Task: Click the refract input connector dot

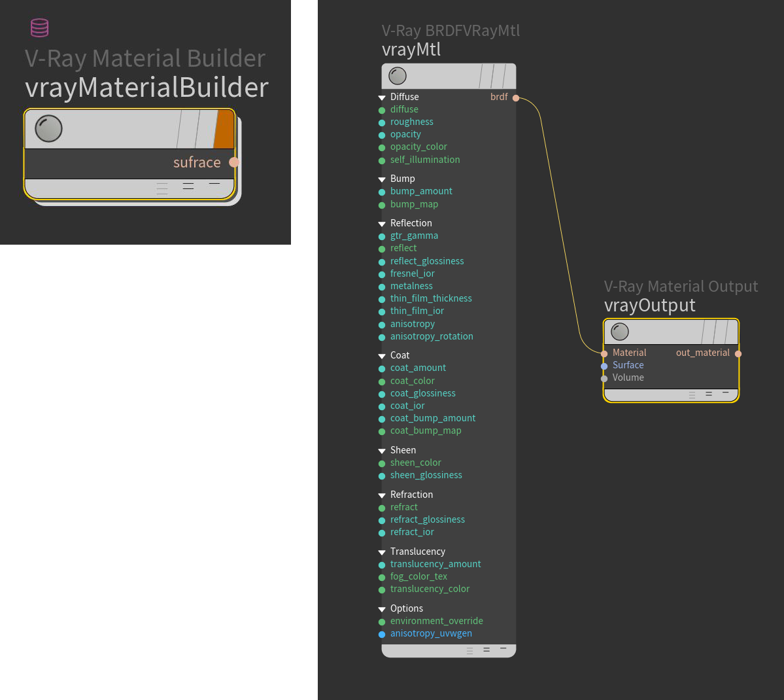Action: [381, 508]
